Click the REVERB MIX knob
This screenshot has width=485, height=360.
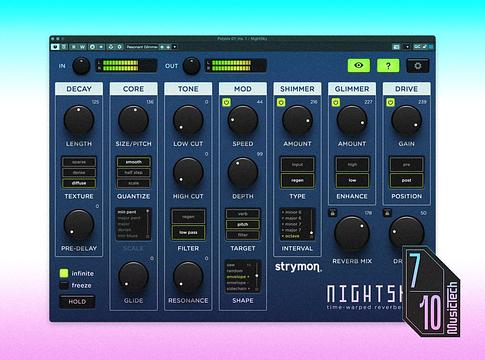[x=352, y=233]
